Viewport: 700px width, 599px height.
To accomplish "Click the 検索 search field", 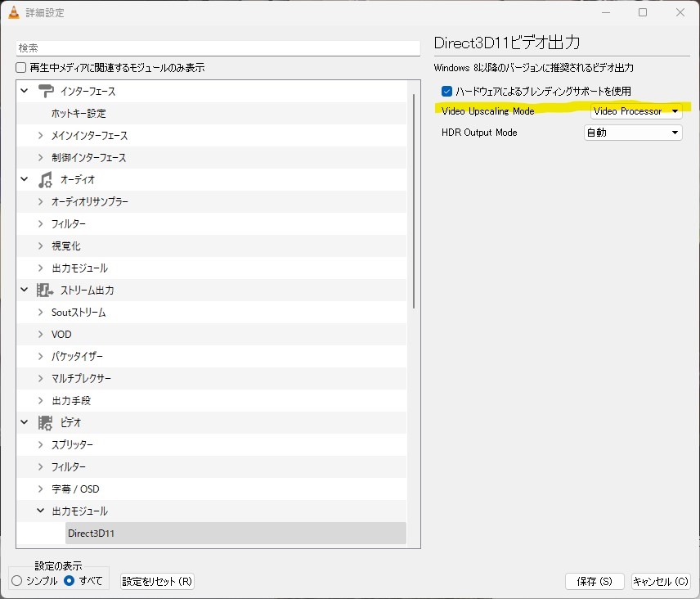I will (218, 47).
